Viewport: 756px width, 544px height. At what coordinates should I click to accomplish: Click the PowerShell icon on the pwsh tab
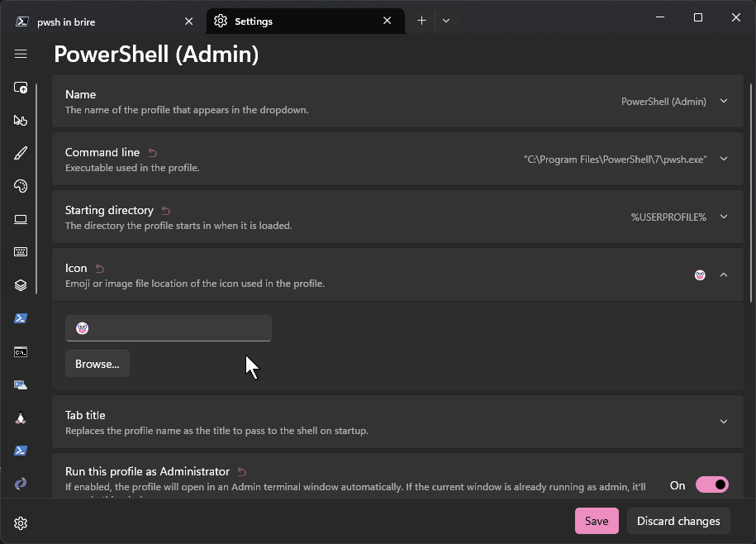tap(21, 21)
